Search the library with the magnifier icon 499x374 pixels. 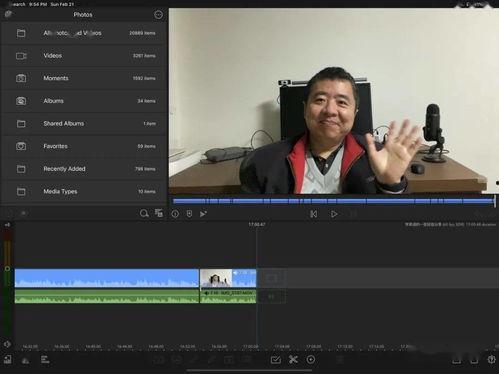coord(144,213)
